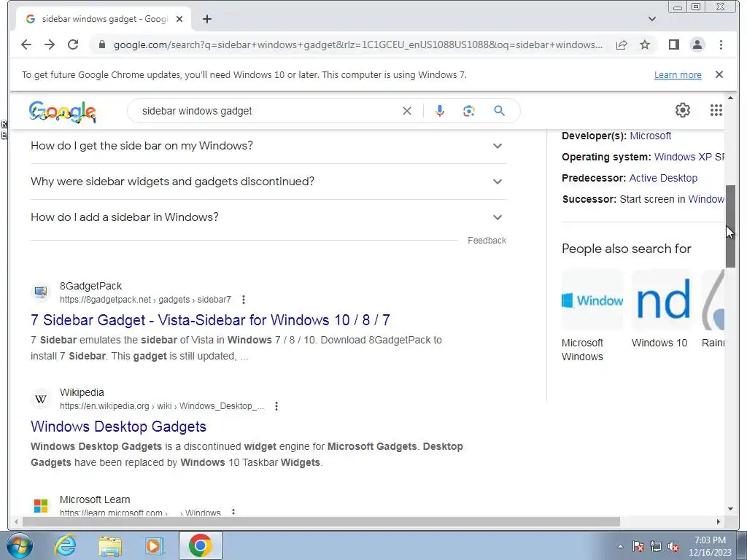Open the Microsoft developer link
The width and height of the screenshot is (747, 560).
tap(650, 136)
